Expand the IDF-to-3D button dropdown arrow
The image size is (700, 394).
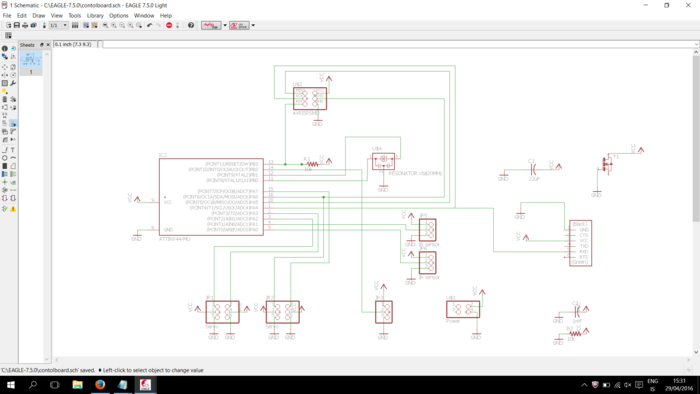[253, 25]
